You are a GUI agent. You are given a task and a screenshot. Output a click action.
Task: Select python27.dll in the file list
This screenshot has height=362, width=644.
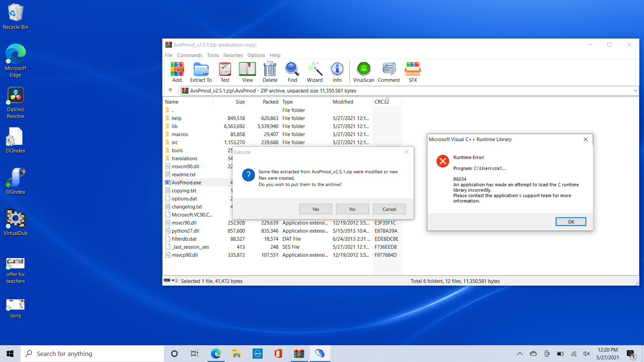coord(185,231)
